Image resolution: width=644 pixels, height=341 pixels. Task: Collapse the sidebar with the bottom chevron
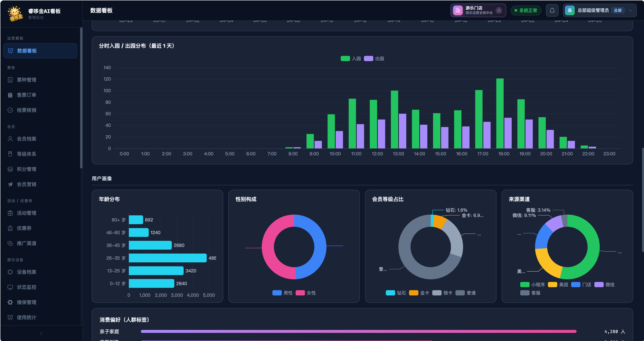tap(41, 334)
